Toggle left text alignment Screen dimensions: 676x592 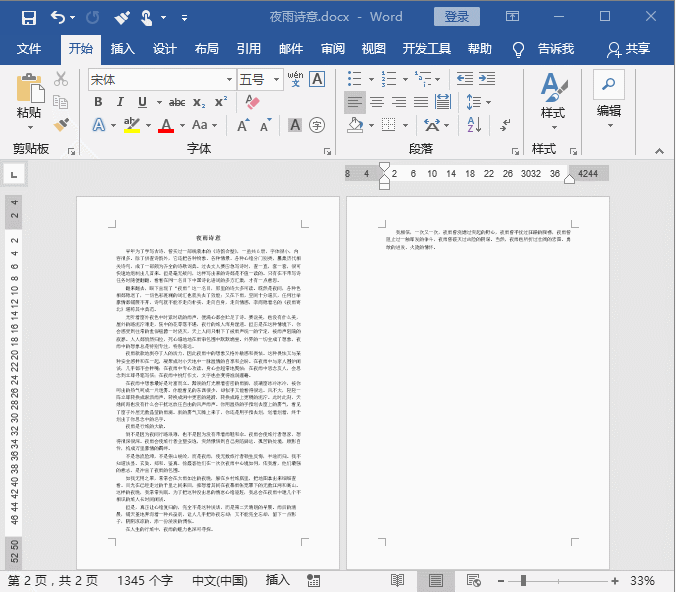(355, 102)
